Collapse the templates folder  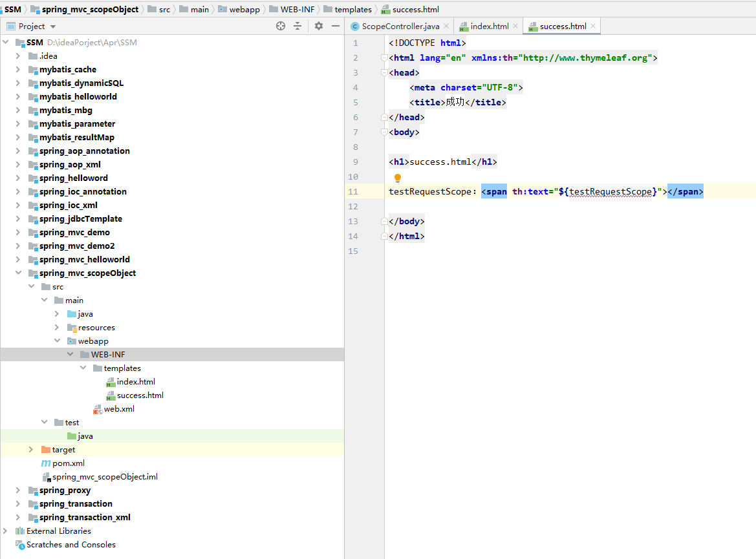pos(83,368)
